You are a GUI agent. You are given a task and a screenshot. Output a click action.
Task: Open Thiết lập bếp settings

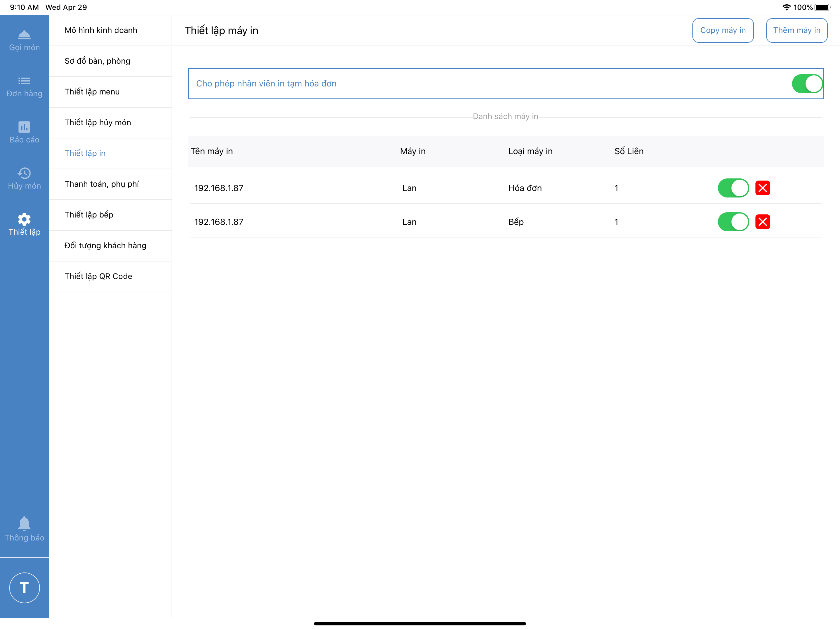pyautogui.click(x=110, y=215)
